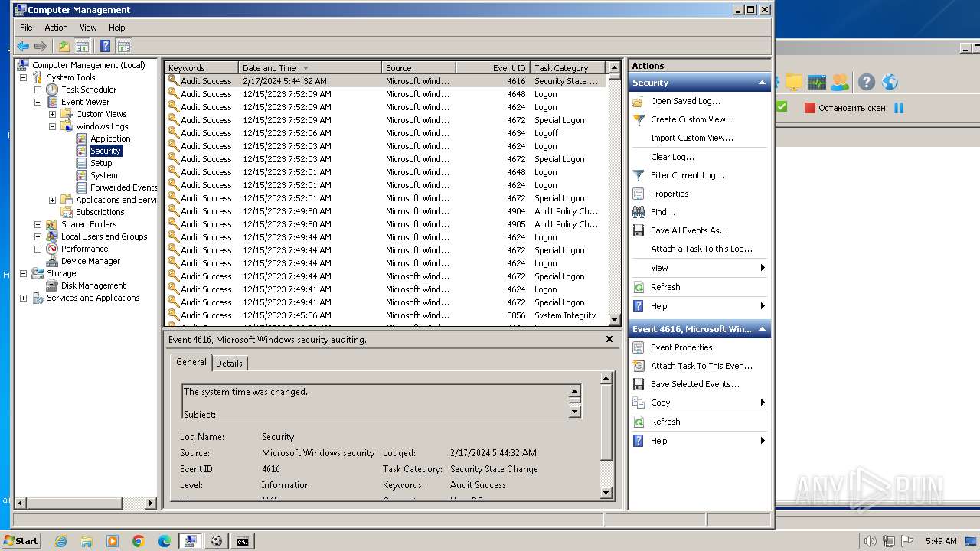This screenshot has height=551, width=980.
Task: Click the Copy icon in Actions pane
Action: click(639, 403)
